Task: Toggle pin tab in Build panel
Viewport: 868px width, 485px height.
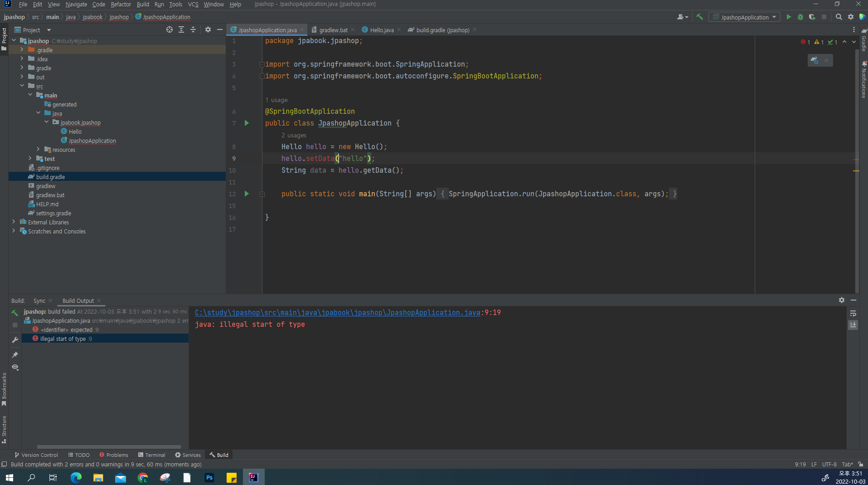Action: (x=15, y=354)
